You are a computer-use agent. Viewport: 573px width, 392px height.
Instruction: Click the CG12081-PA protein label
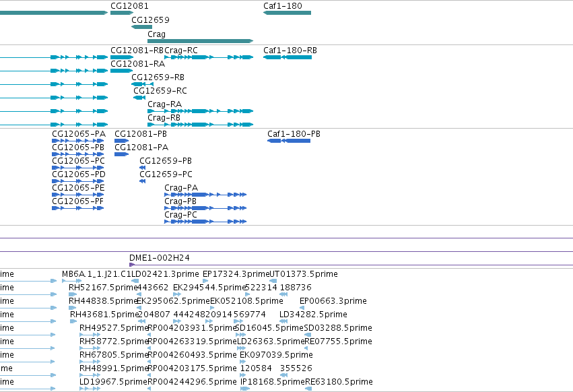click(x=141, y=148)
